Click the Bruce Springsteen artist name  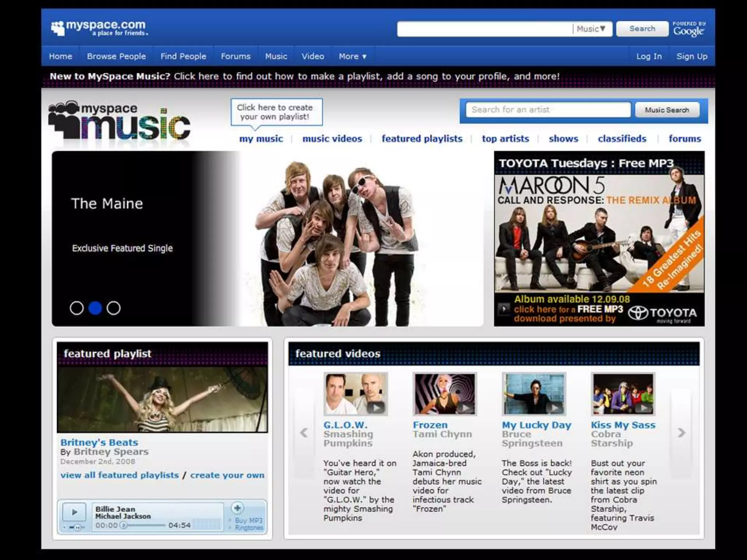click(x=532, y=439)
